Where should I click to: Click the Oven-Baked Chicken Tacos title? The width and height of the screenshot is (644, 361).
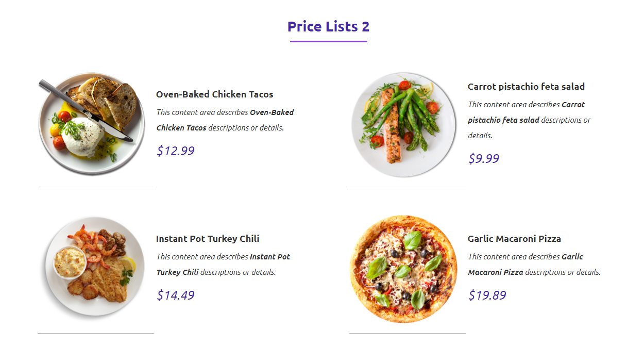tap(215, 94)
